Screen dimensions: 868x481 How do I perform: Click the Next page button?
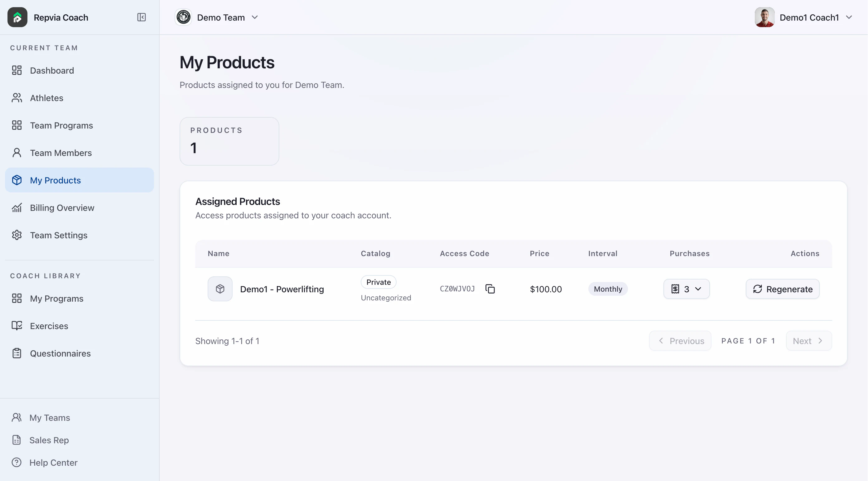[809, 341]
